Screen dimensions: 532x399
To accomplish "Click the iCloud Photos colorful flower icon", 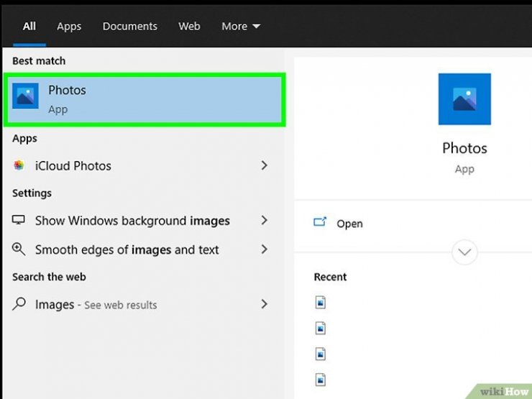I will [x=19, y=165].
